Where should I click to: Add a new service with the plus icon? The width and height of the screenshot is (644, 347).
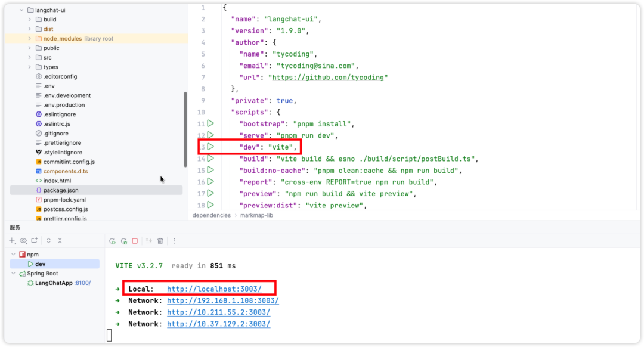(x=13, y=241)
